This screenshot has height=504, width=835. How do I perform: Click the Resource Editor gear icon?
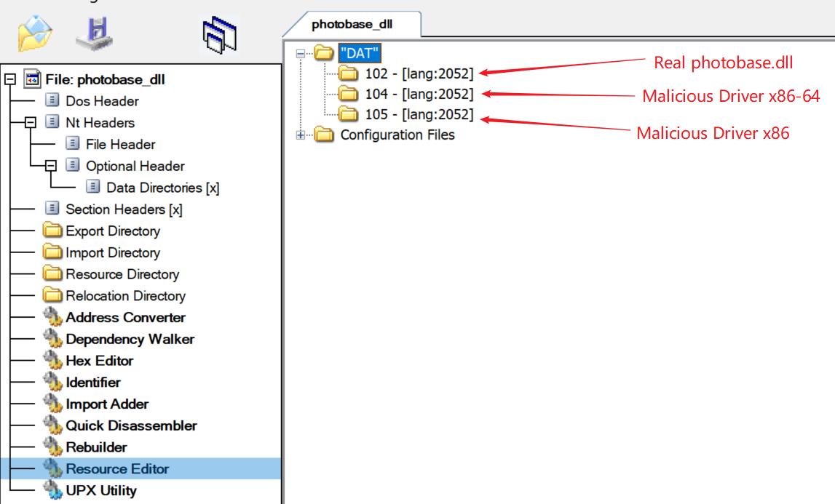[52, 468]
